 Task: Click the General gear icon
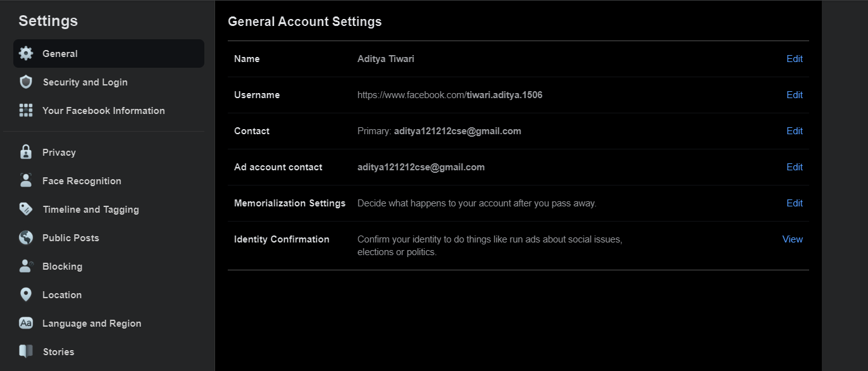[26, 54]
